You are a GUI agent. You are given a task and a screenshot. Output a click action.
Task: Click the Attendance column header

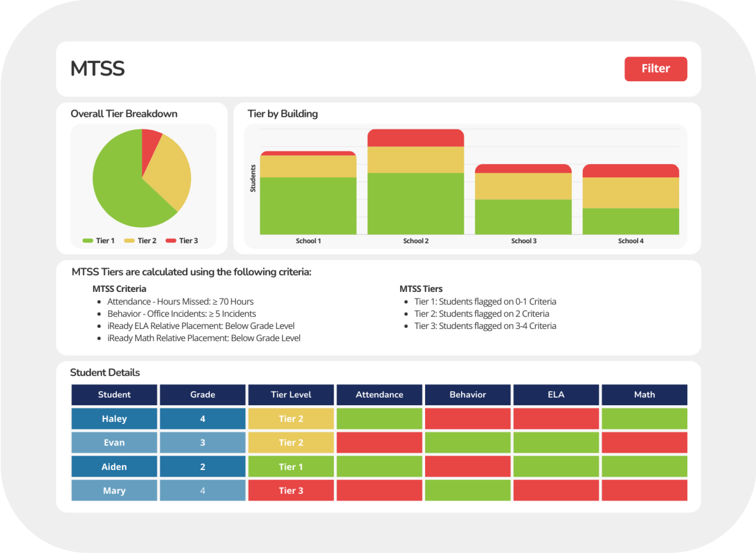coord(379,395)
